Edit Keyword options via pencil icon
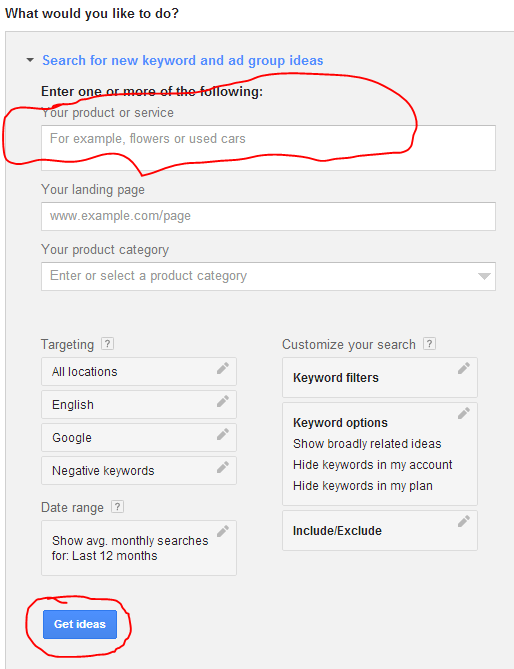Image resolution: width=514 pixels, height=669 pixels. click(x=464, y=413)
